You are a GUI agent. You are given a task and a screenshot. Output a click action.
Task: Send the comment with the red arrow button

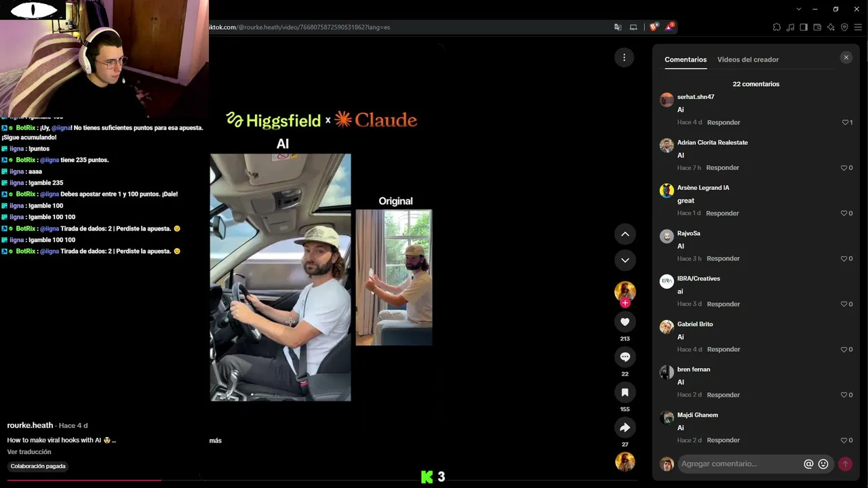click(845, 464)
